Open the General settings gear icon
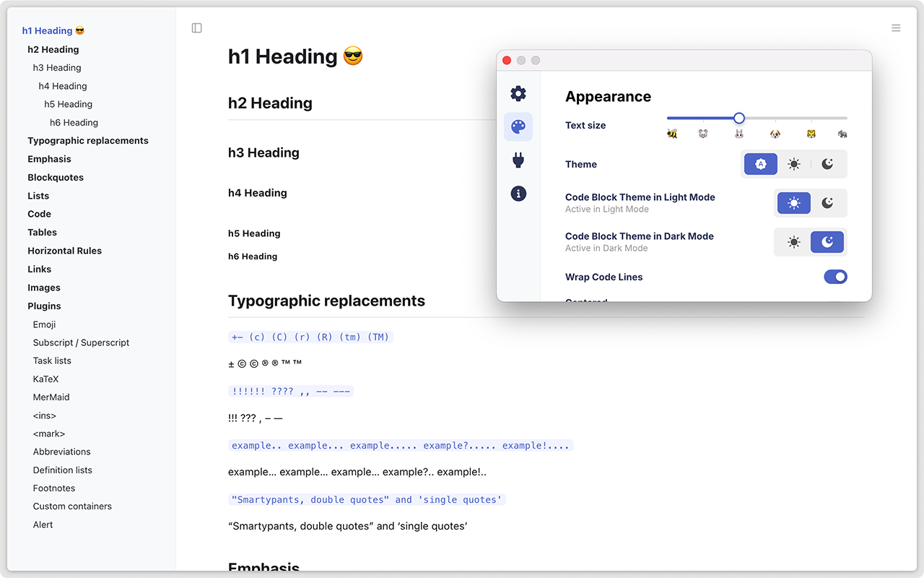The image size is (924, 578). (518, 93)
